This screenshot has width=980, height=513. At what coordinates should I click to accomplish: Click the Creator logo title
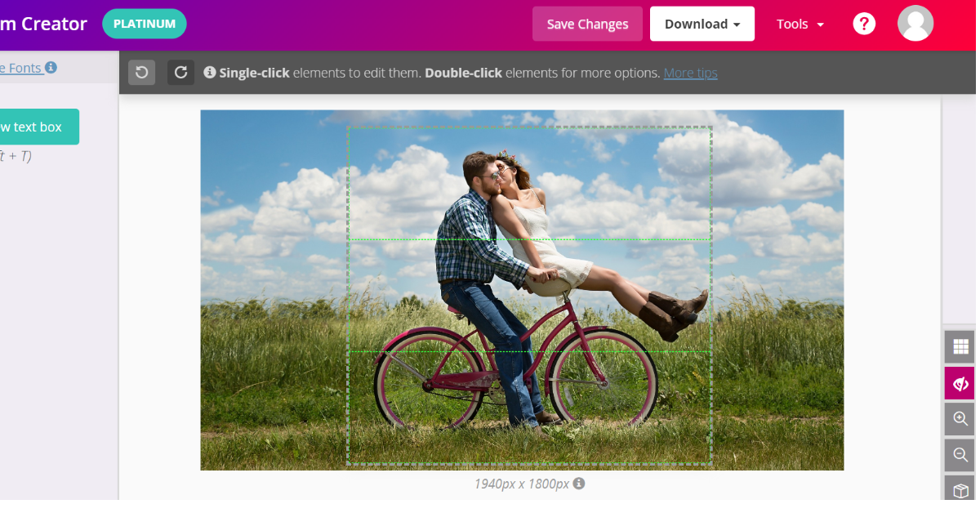tap(43, 24)
